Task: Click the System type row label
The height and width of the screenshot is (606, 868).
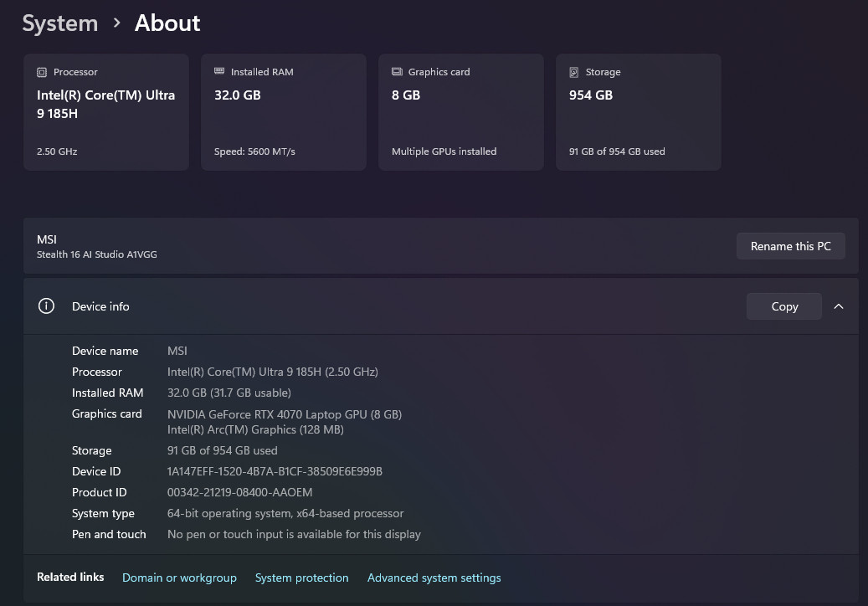Action: coord(103,514)
